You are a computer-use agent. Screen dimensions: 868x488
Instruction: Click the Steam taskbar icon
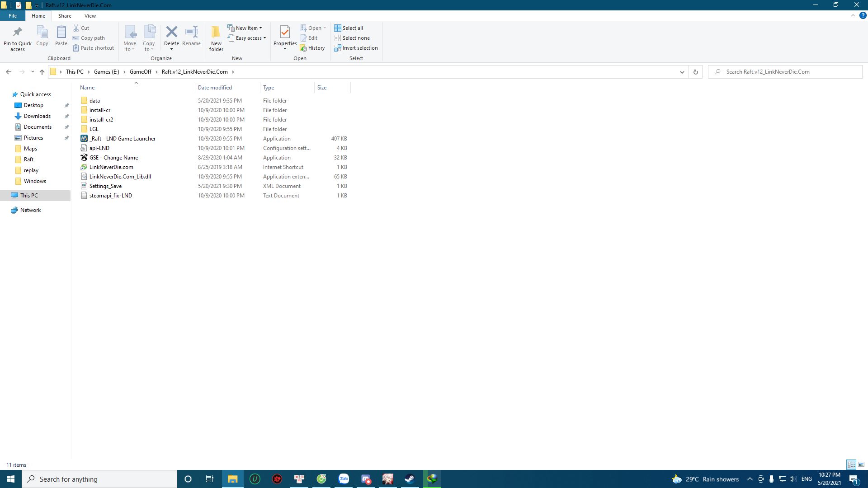410,479
